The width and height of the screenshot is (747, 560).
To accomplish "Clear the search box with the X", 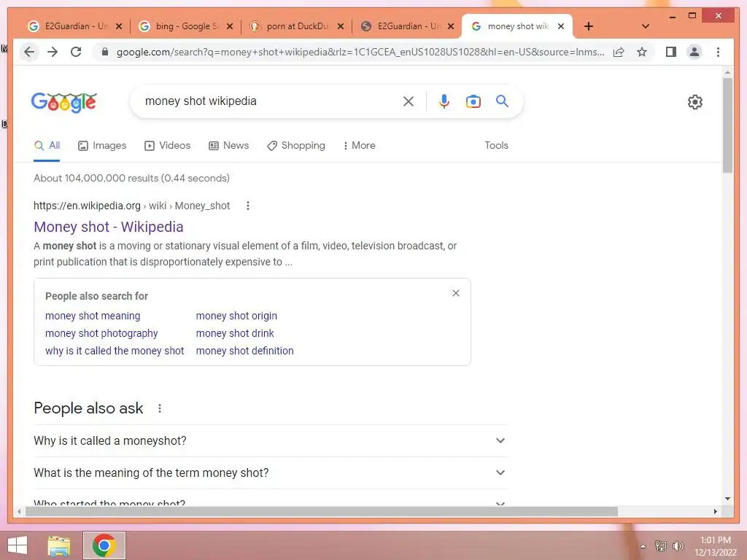I will (409, 101).
